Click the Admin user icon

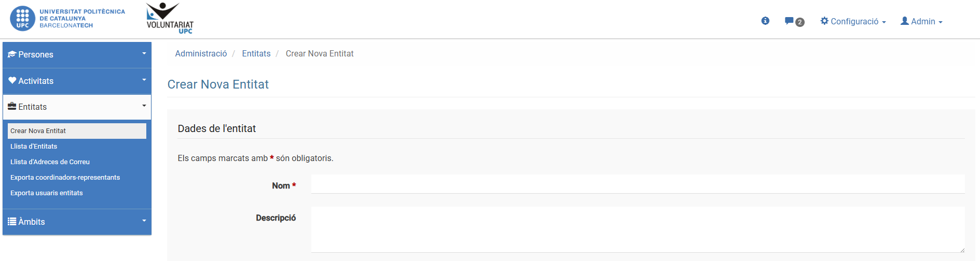tap(905, 21)
